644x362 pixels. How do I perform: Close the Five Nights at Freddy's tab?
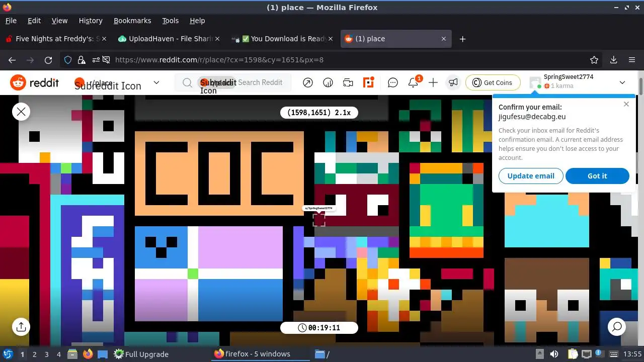(104, 39)
